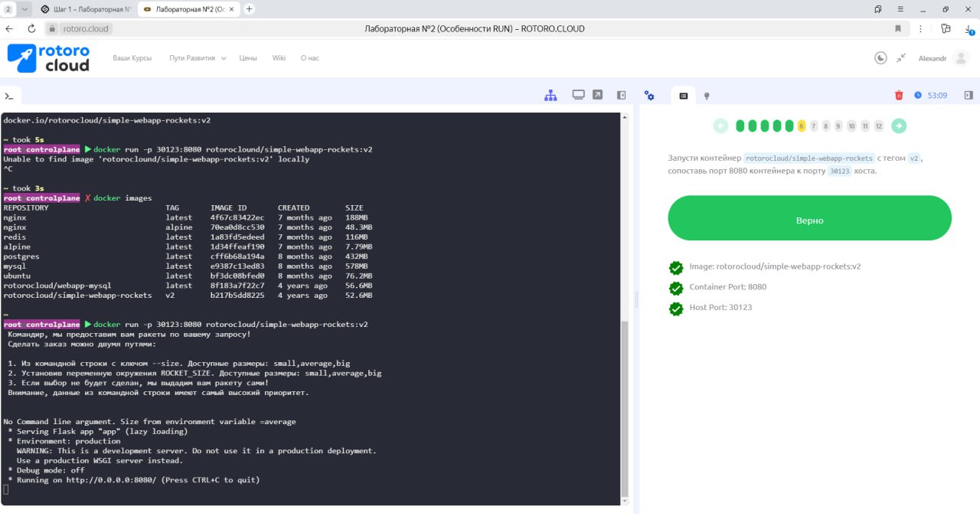Go to next step with right arrow
Screen dimensions: 980x526
coord(899,126)
